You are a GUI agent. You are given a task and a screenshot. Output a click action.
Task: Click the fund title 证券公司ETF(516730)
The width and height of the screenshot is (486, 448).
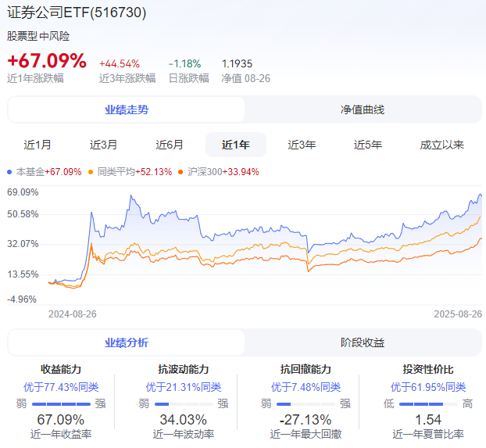[x=77, y=13]
